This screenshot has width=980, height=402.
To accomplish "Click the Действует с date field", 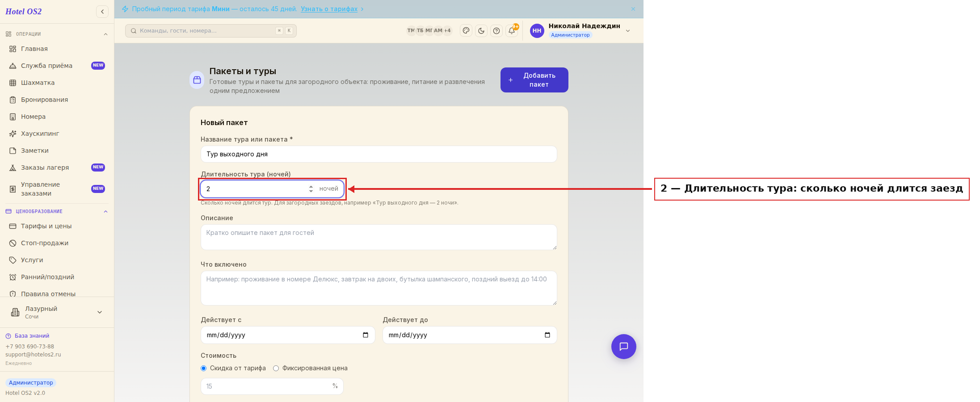I will pos(288,335).
